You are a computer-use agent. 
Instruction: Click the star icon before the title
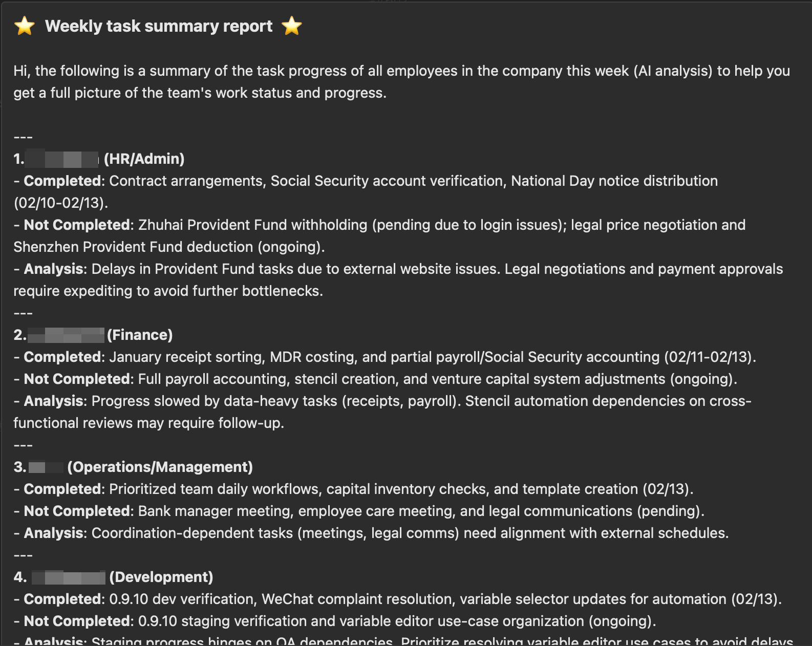coord(24,26)
